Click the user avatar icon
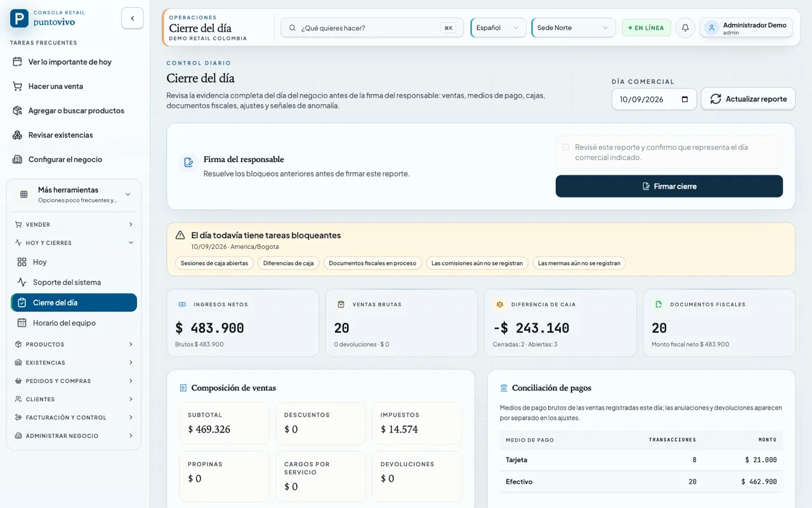Viewport: 812px width, 508px height. tap(712, 28)
